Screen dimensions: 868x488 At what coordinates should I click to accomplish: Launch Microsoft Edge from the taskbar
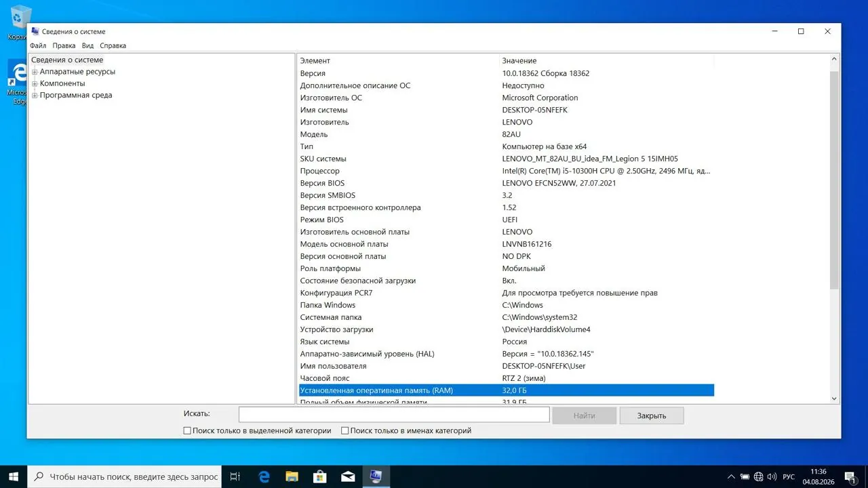tap(264, 476)
